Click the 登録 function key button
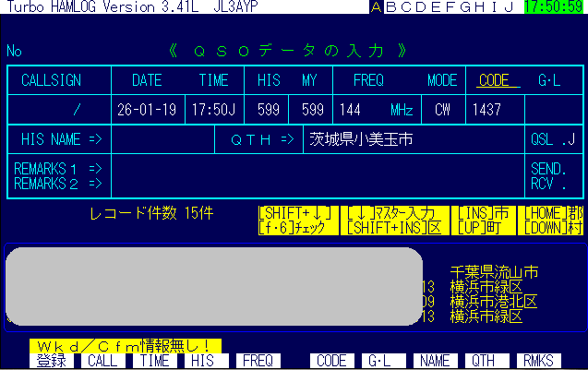The image size is (588, 370). point(52,361)
